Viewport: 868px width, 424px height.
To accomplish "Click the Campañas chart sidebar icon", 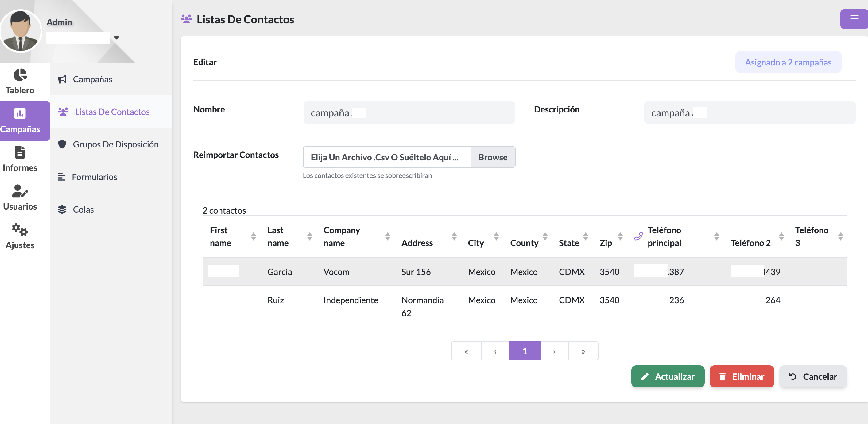I will (20, 114).
